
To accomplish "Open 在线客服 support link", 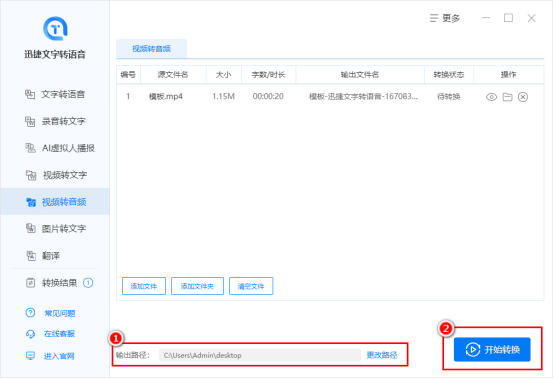I will tap(59, 334).
